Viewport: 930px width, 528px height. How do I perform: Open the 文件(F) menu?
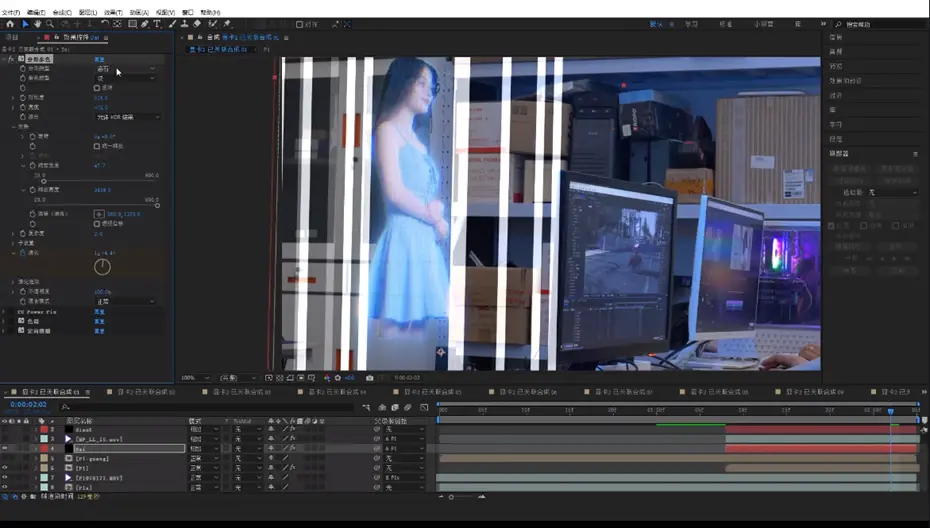pyautogui.click(x=11, y=12)
